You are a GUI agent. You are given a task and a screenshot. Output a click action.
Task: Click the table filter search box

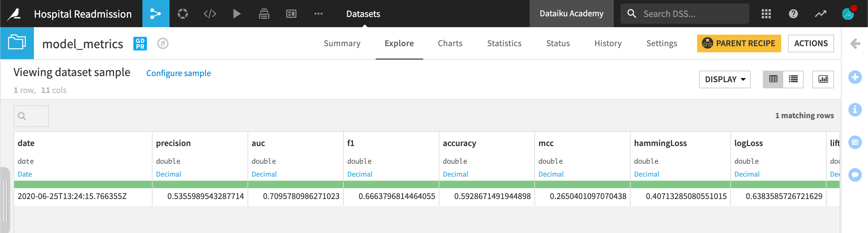[31, 116]
